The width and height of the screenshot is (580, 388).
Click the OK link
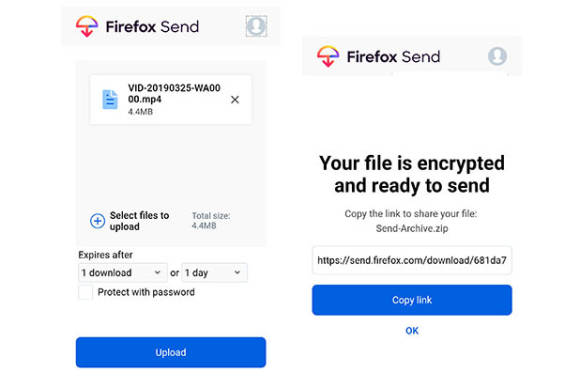coord(412,331)
